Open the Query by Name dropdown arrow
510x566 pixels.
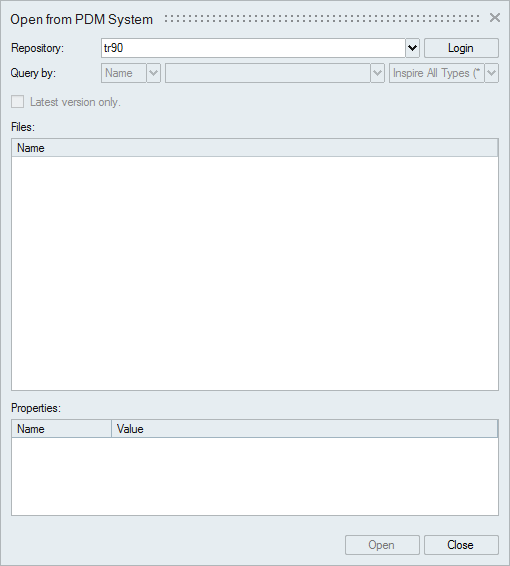click(x=153, y=73)
